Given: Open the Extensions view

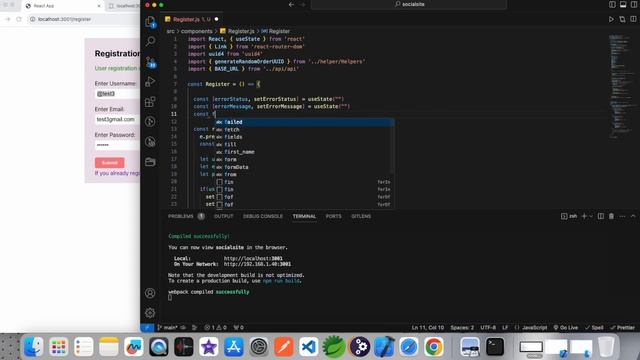Looking at the screenshot, I should click(150, 101).
